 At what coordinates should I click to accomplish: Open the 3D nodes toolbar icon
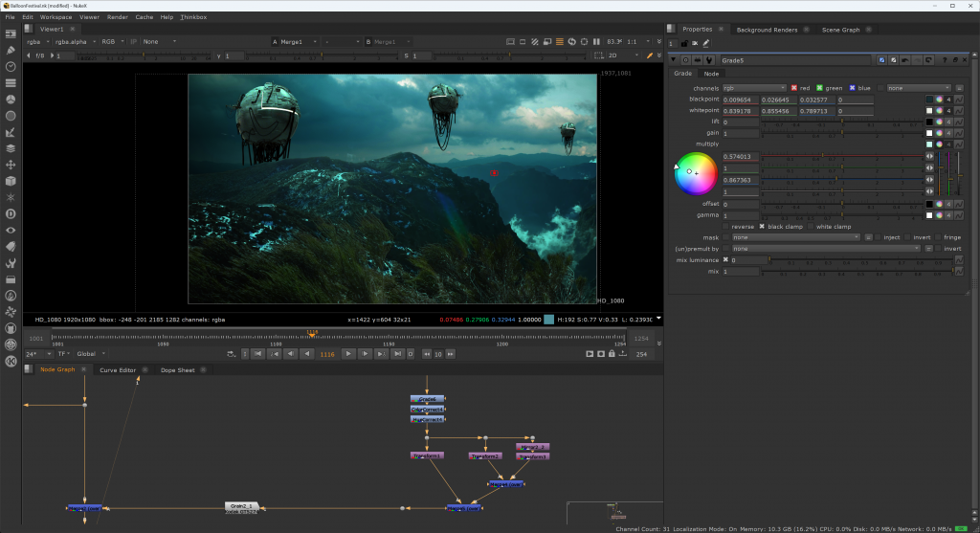coord(11,181)
